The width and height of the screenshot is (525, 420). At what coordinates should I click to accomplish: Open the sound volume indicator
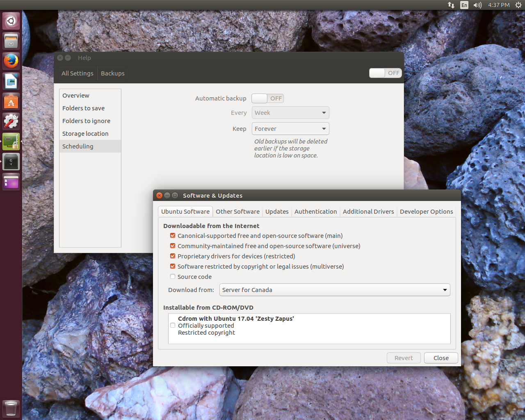point(477,5)
